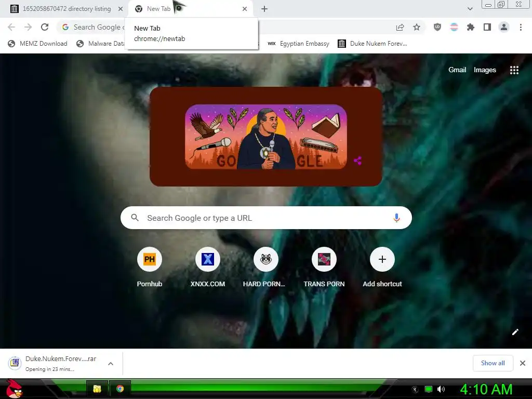Share the doodle with the purple share icon
The width and height of the screenshot is (532, 399).
click(357, 161)
